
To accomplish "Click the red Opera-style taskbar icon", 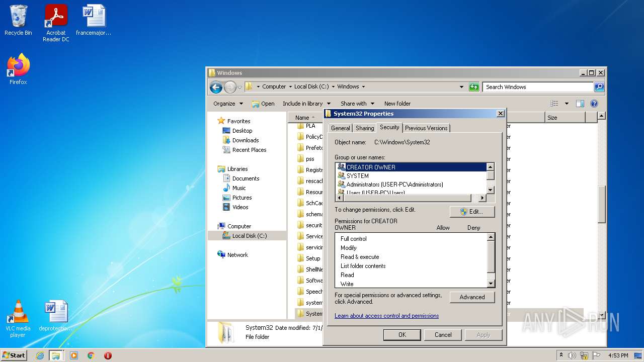I will [x=108, y=355].
